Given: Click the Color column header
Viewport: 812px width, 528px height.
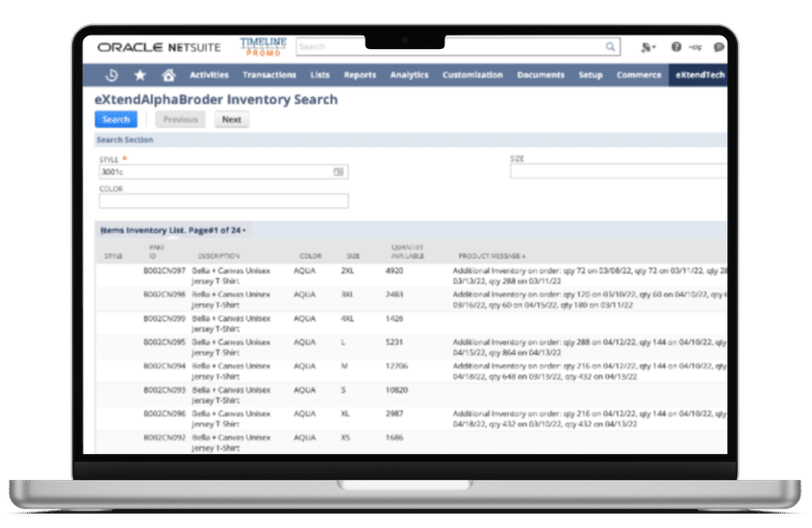Looking at the screenshot, I should [x=310, y=256].
